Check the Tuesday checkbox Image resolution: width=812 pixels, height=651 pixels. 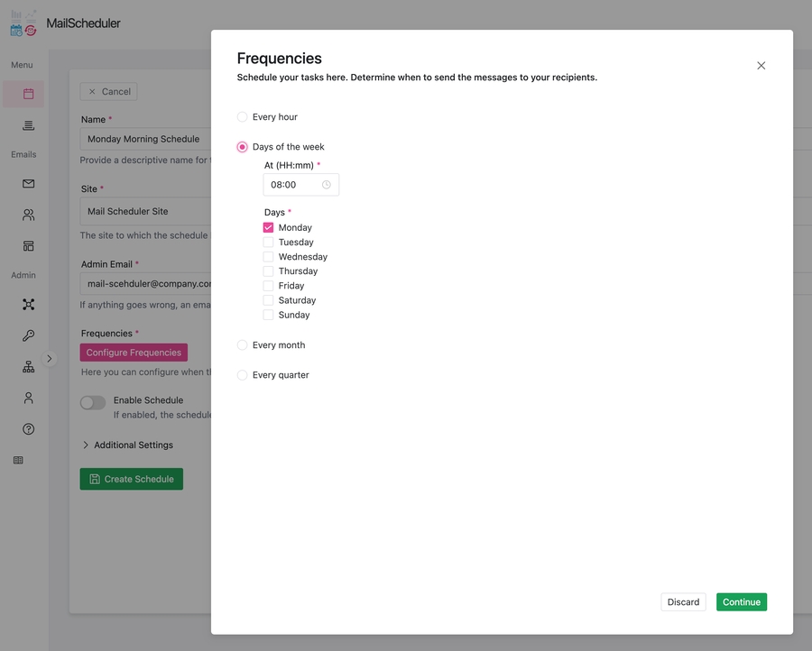click(x=268, y=242)
